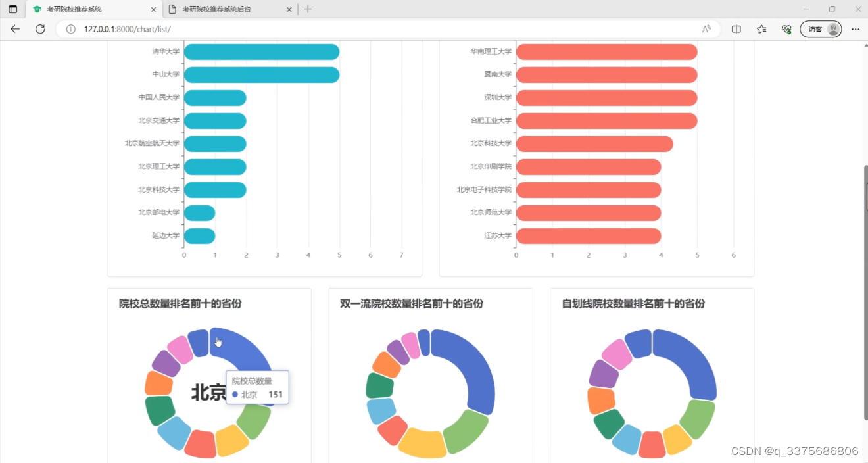Click the 合肥工业大学 red bar
The image size is (868, 463).
point(606,121)
